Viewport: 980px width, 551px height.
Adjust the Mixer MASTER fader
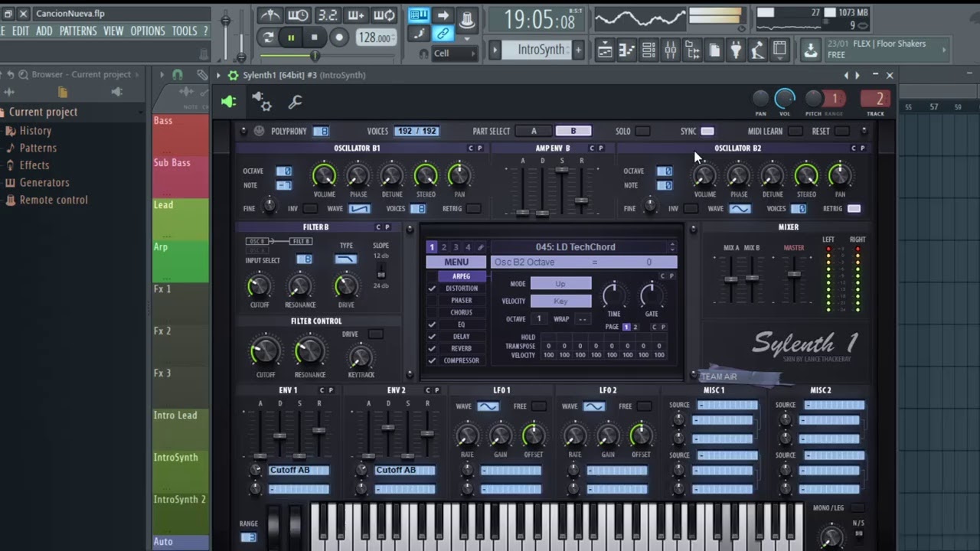pyautogui.click(x=794, y=274)
